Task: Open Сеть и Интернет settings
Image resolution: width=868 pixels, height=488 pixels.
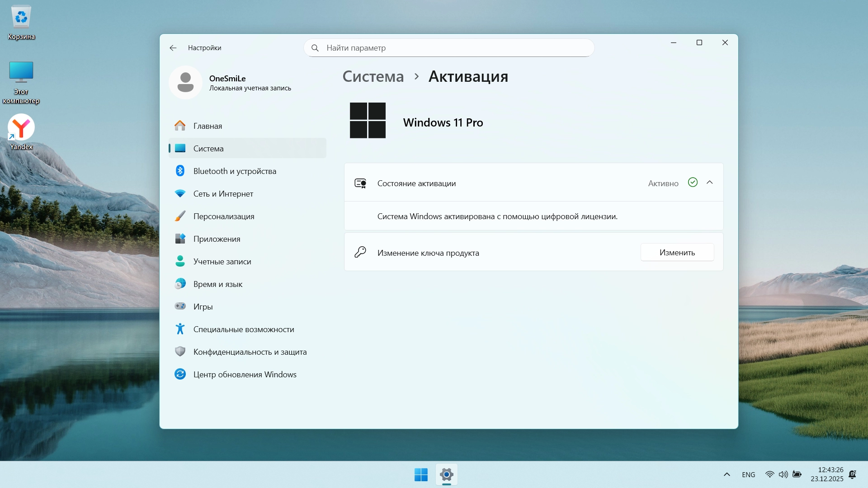Action: (x=223, y=194)
